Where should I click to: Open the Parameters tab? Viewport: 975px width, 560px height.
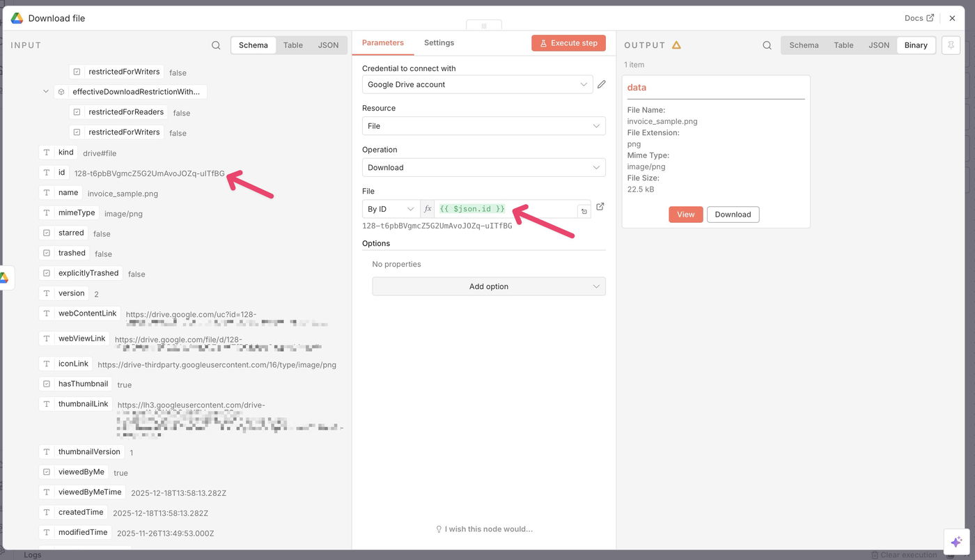[383, 42]
